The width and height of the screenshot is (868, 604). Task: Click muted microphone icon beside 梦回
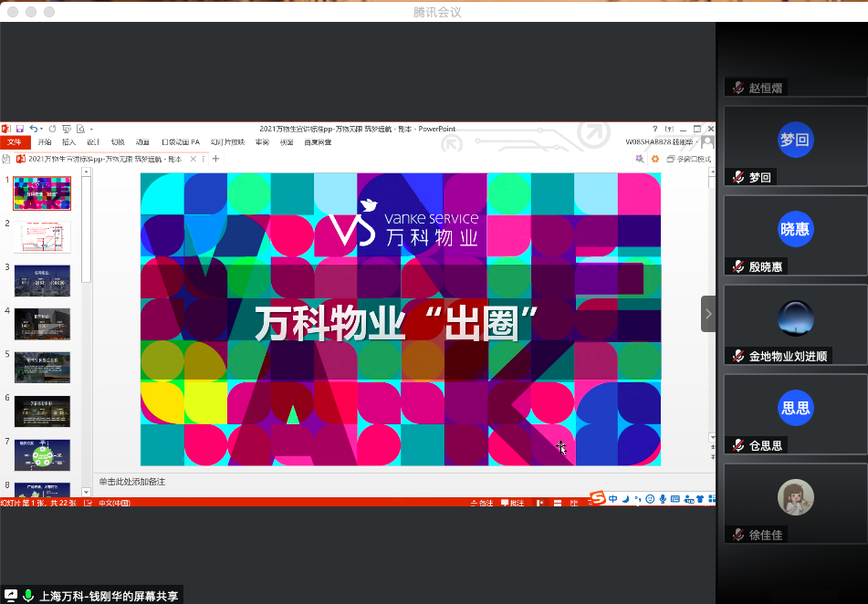pyautogui.click(x=737, y=177)
